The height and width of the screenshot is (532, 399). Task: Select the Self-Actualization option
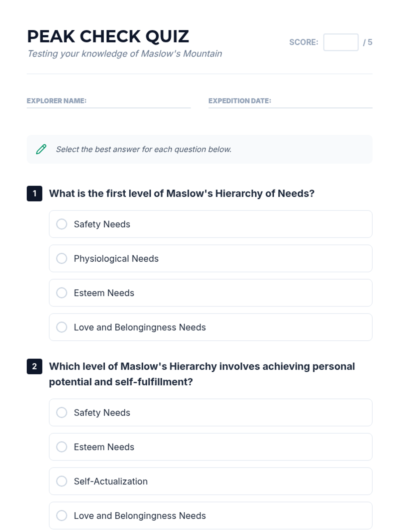pos(62,481)
